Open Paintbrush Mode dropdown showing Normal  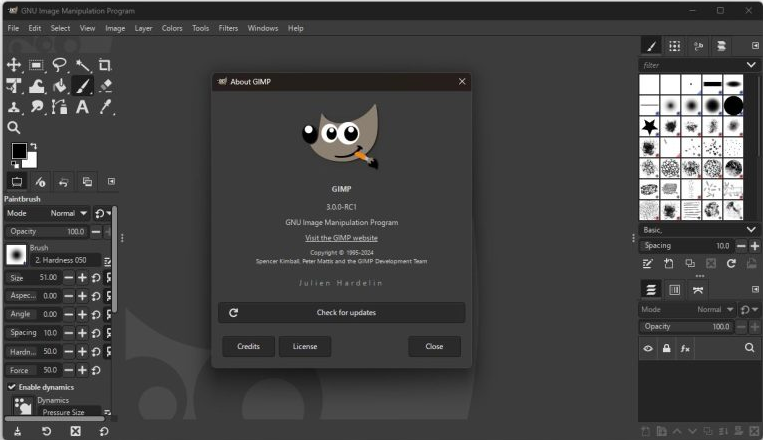(47, 213)
